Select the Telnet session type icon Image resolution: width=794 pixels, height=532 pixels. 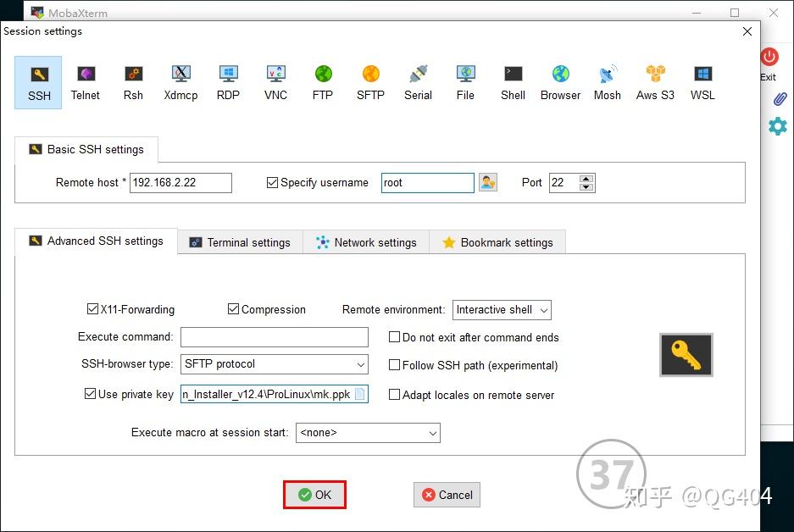[x=85, y=82]
